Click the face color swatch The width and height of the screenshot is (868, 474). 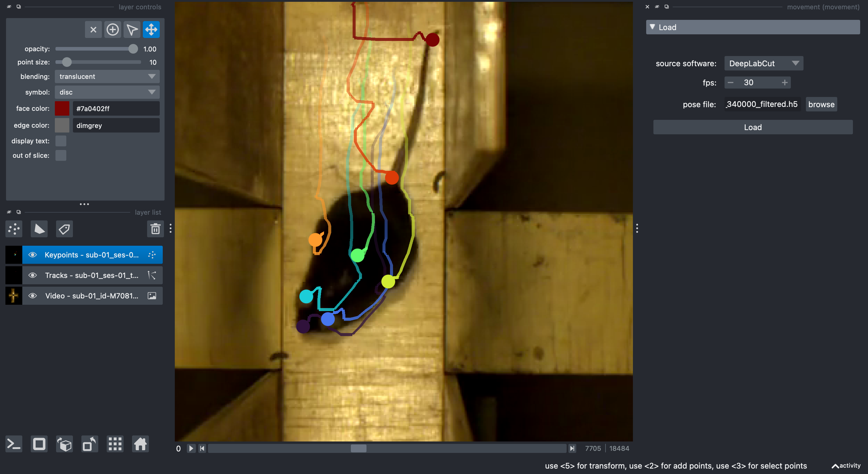tap(62, 109)
